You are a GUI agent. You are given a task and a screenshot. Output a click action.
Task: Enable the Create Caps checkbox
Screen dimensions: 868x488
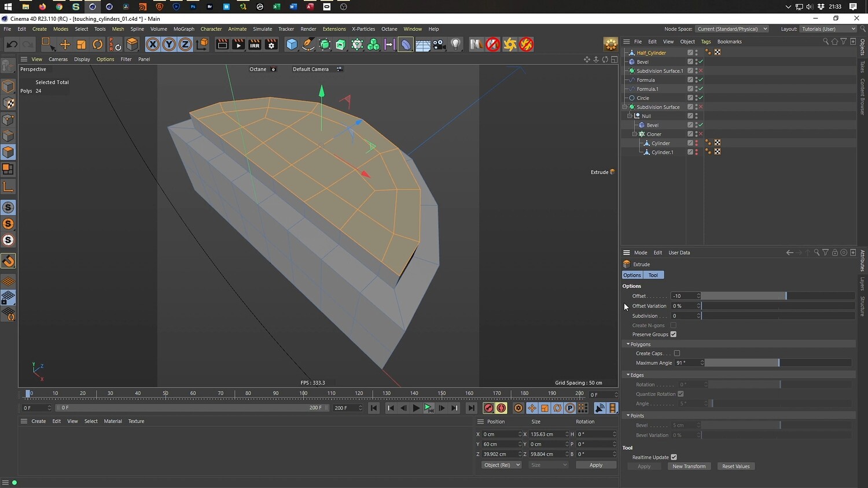pyautogui.click(x=676, y=353)
